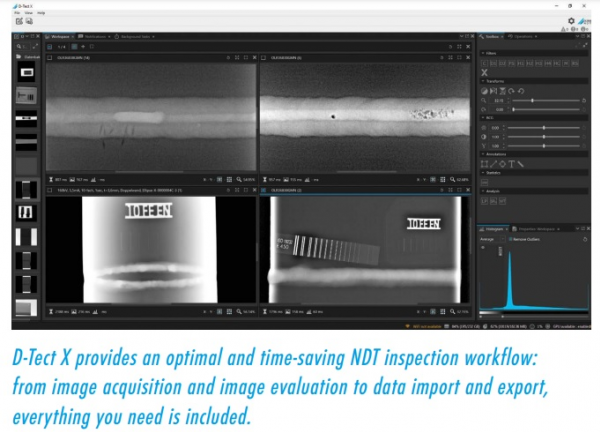Image resolution: width=600 pixels, height=432 pixels.
Task: Click the zoom magnifier in top-left viewer footer
Action: [239, 179]
